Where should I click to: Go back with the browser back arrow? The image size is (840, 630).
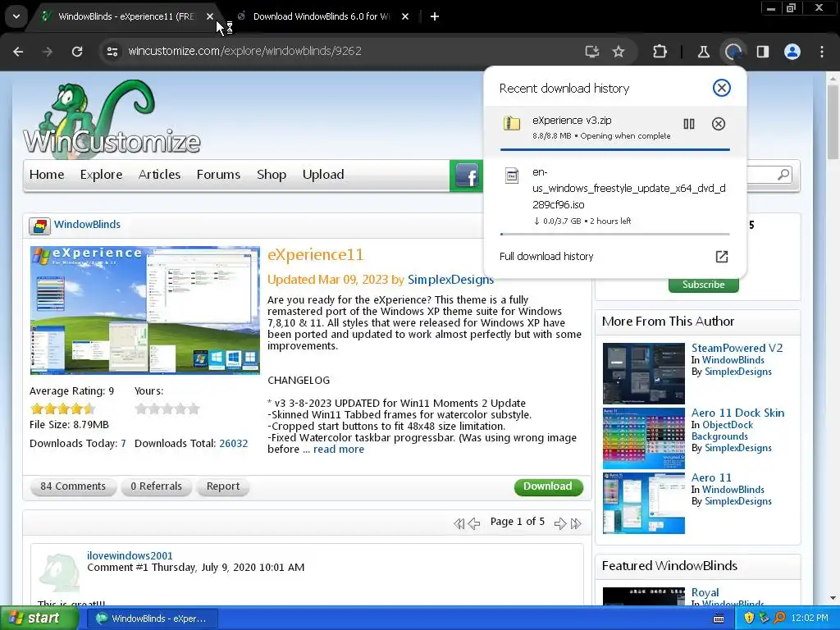(18, 52)
